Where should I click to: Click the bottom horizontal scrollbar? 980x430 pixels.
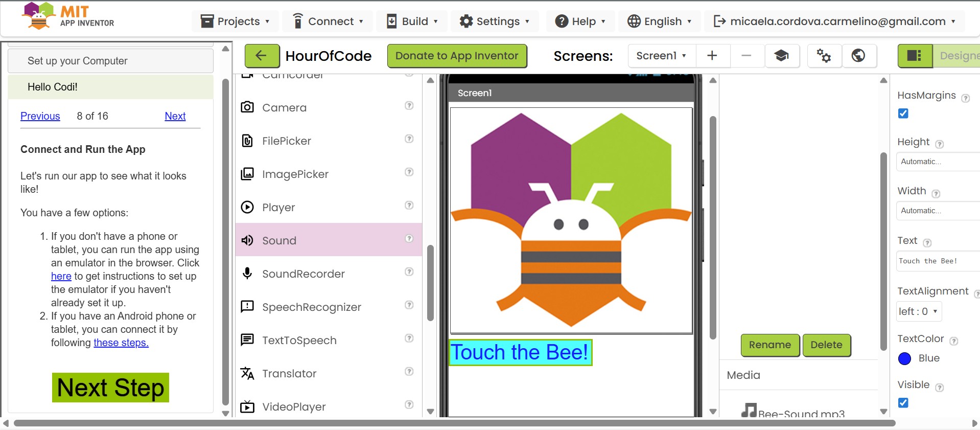(x=454, y=423)
